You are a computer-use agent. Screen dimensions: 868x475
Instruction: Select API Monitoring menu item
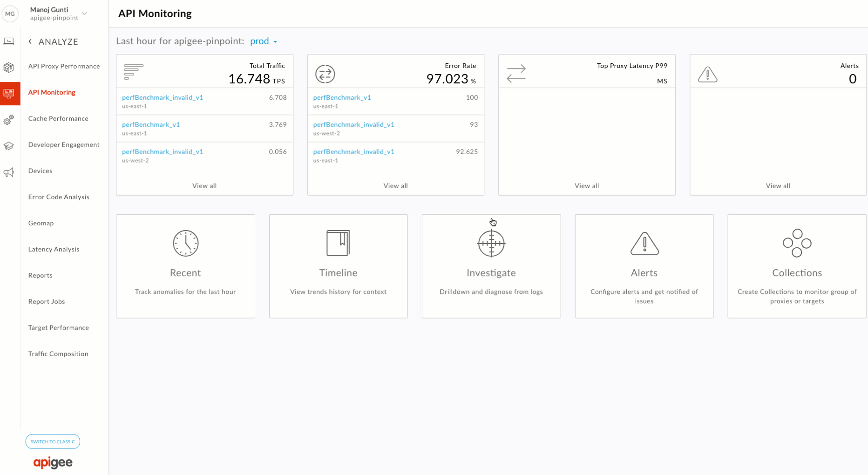pos(52,92)
